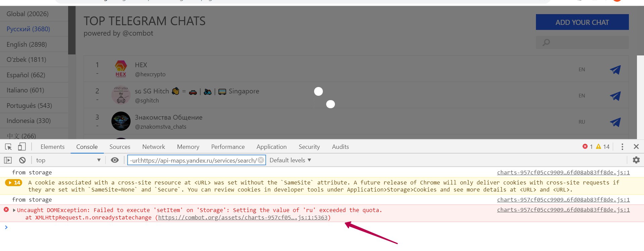Click the search magnifier icon
Viewport: 644px width, 251px height.
click(546, 43)
